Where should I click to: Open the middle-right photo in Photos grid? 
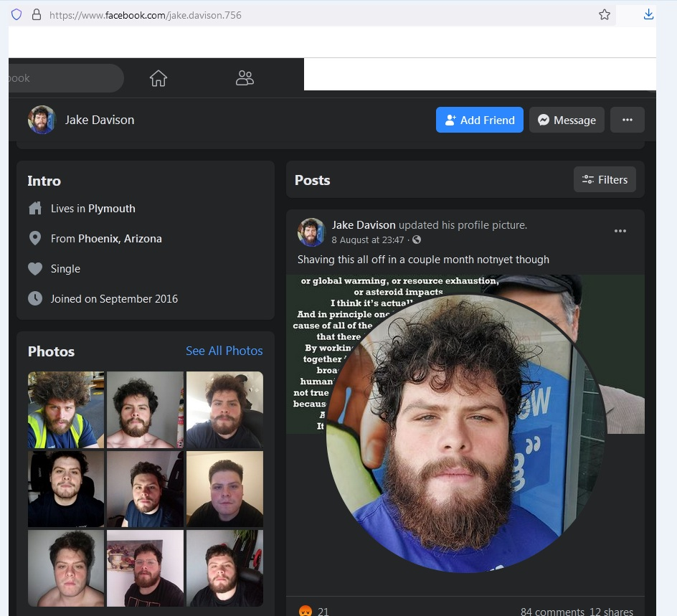pyautogui.click(x=224, y=489)
